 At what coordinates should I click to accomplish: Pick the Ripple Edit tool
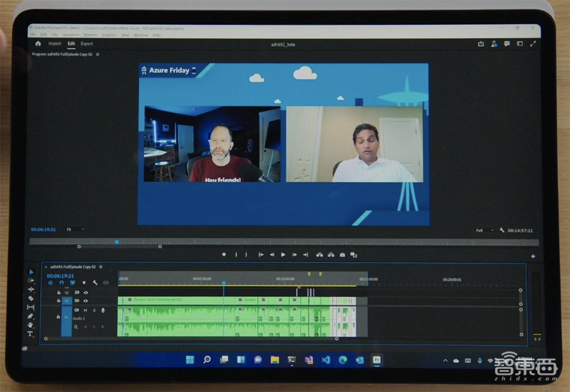coord(31,289)
